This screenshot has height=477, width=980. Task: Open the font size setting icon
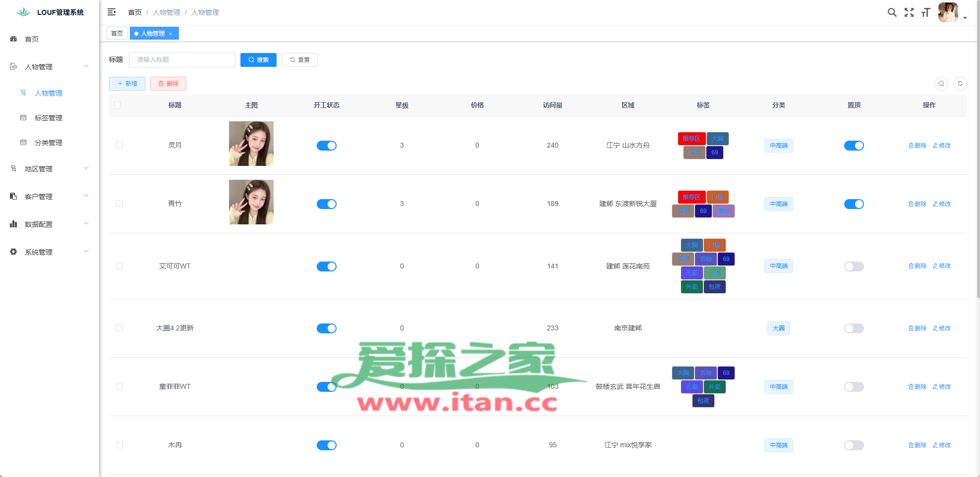click(x=925, y=12)
